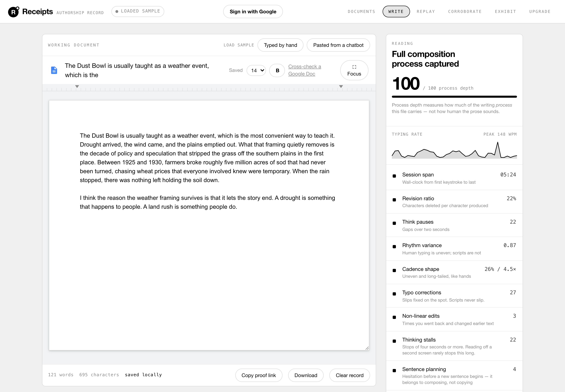This screenshot has height=392, width=565.
Task: Click the right ruler margin marker
Action: coord(341,86)
